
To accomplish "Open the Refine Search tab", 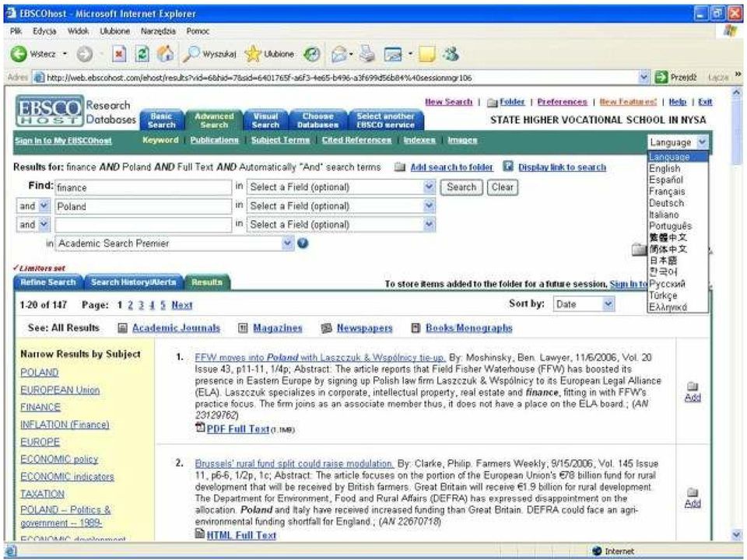I will 48,282.
